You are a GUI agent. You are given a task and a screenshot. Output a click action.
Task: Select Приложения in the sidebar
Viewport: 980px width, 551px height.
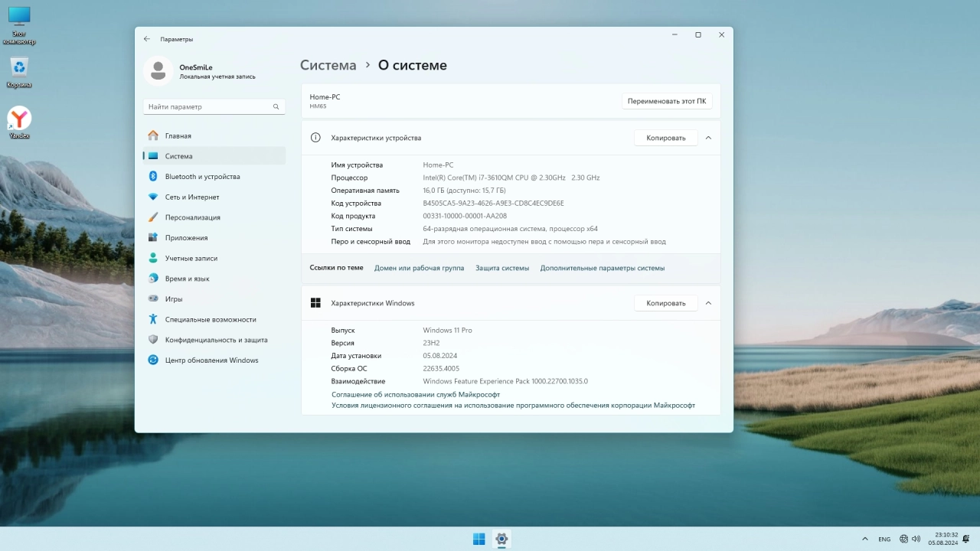(214, 238)
